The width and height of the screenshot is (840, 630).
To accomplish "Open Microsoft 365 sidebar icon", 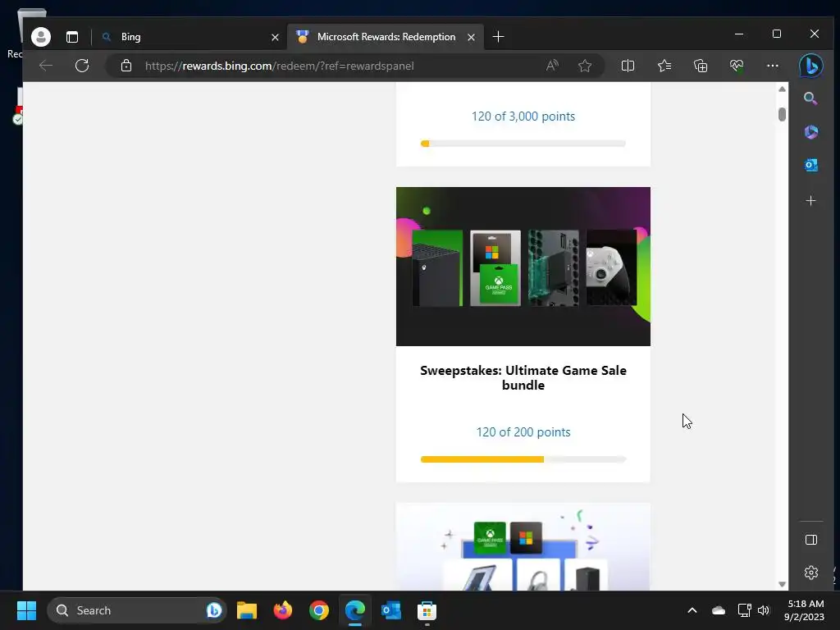I will (811, 132).
